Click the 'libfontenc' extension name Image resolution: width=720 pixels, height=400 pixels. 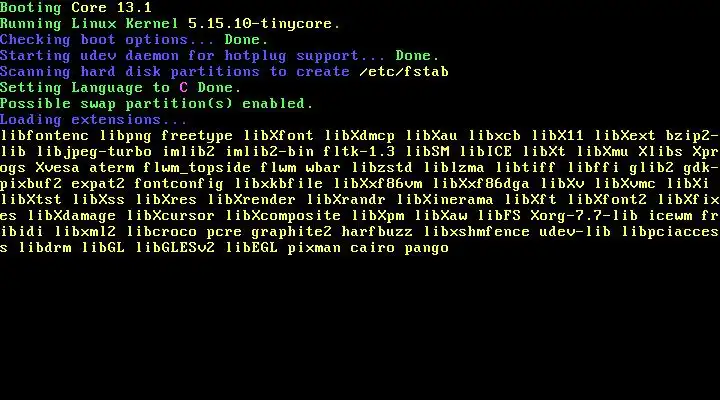pos(45,136)
